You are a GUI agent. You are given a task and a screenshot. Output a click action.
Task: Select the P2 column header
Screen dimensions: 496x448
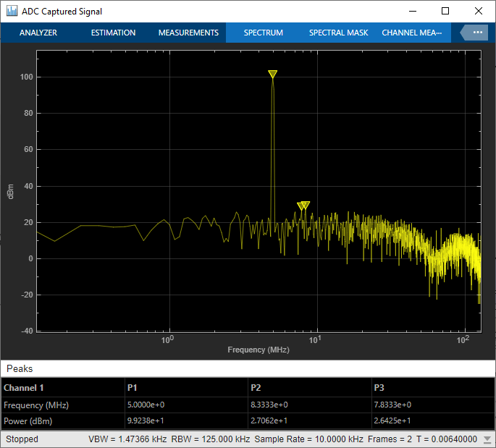click(310, 388)
